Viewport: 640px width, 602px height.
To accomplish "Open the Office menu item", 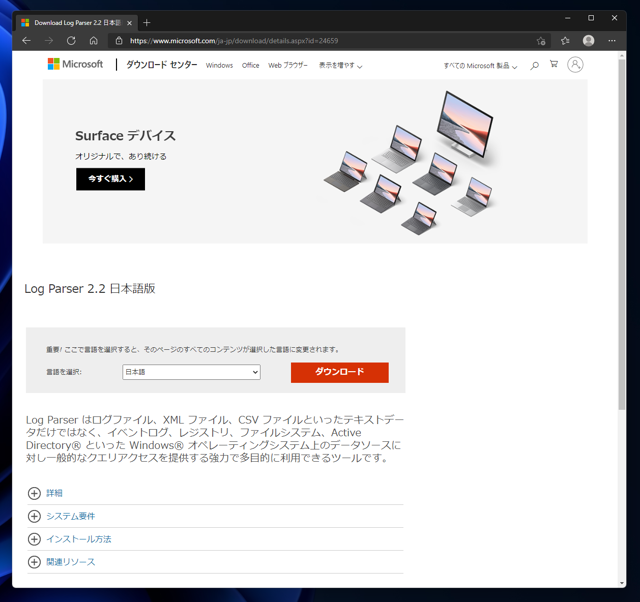I will (x=250, y=65).
